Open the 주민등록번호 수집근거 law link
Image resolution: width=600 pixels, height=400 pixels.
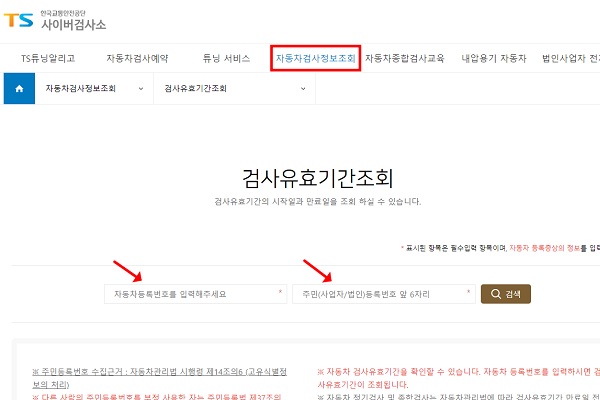[x=160, y=378]
